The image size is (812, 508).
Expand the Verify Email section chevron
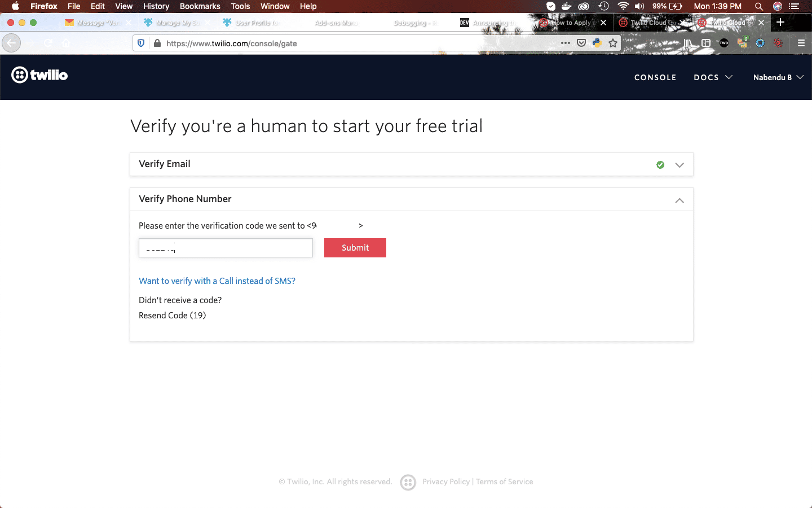679,165
